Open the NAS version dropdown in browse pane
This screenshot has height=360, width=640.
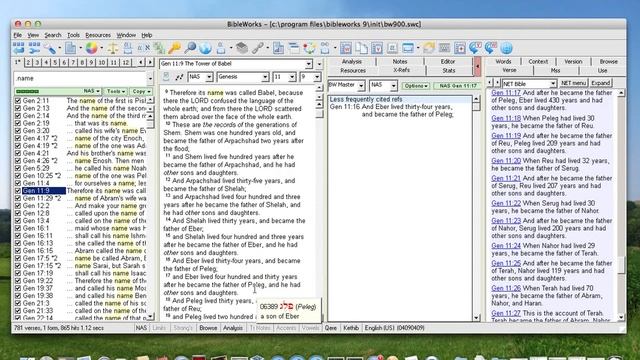(209, 77)
